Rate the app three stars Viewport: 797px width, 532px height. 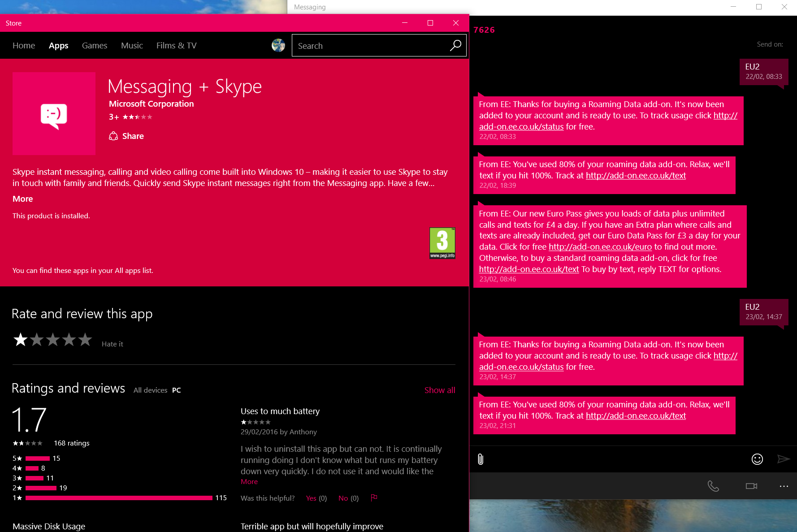click(x=53, y=340)
